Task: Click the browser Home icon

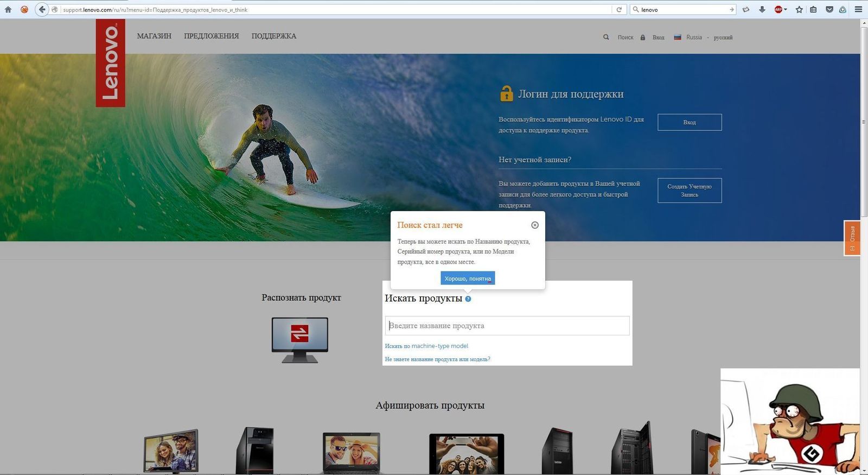Action: point(8,9)
